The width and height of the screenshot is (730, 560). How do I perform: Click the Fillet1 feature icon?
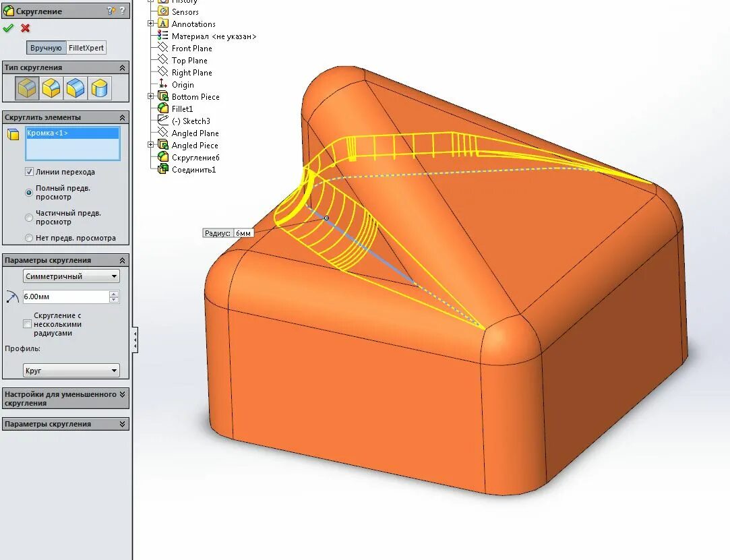[163, 108]
